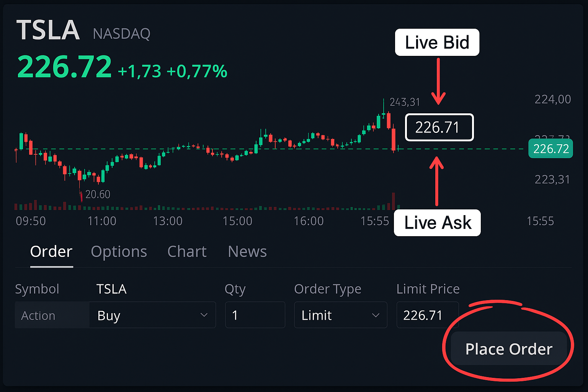This screenshot has width=588, height=392.
Task: Click the Qty input field
Action: click(255, 315)
